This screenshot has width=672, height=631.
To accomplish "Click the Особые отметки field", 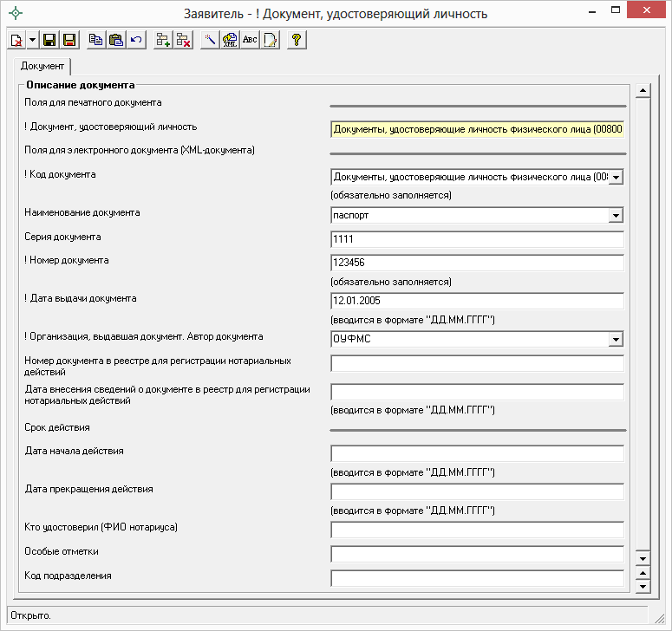I will (x=477, y=554).
